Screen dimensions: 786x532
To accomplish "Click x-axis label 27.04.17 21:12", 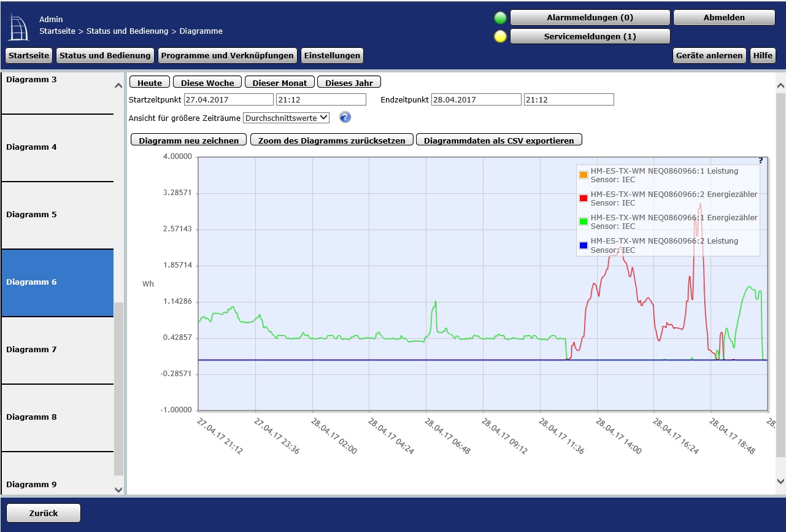I will click(220, 436).
